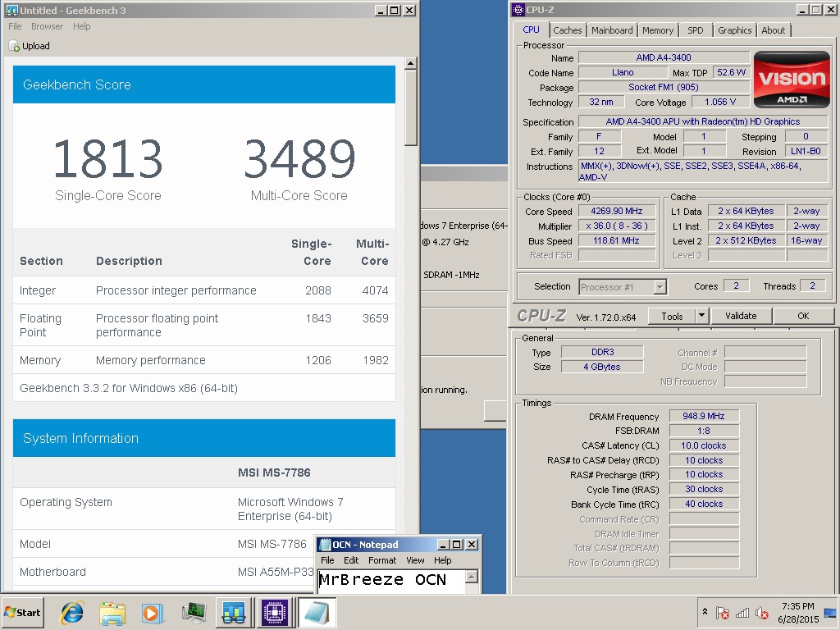Click the CPU-Z title bar icon

point(518,10)
